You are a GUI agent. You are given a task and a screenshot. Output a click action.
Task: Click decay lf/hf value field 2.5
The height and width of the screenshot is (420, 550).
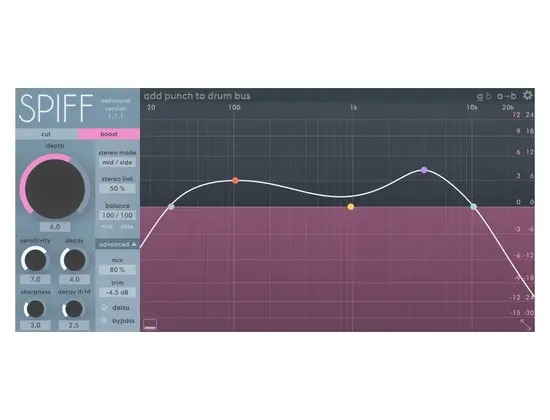pos(74,325)
